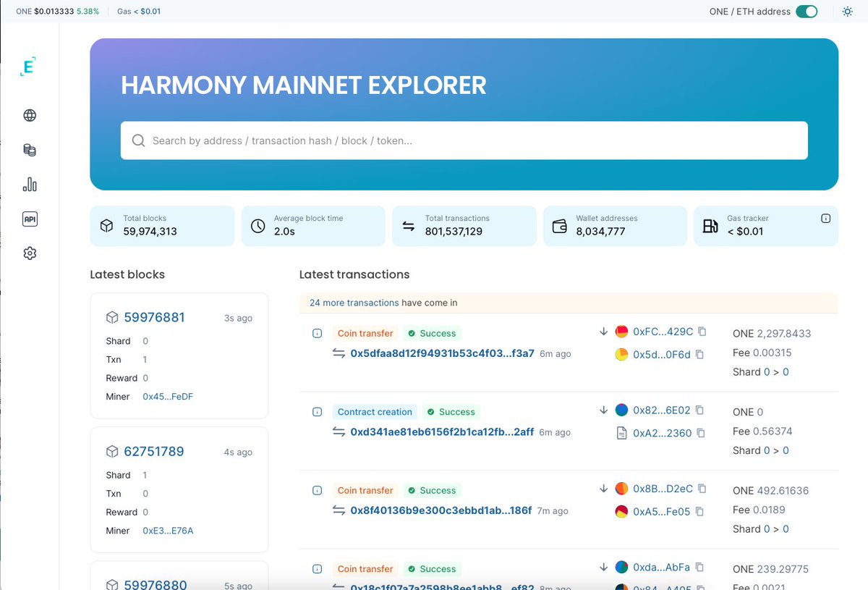Open recipient address 0x5d...0F6d
This screenshot has height=590, width=868.
[x=661, y=355]
